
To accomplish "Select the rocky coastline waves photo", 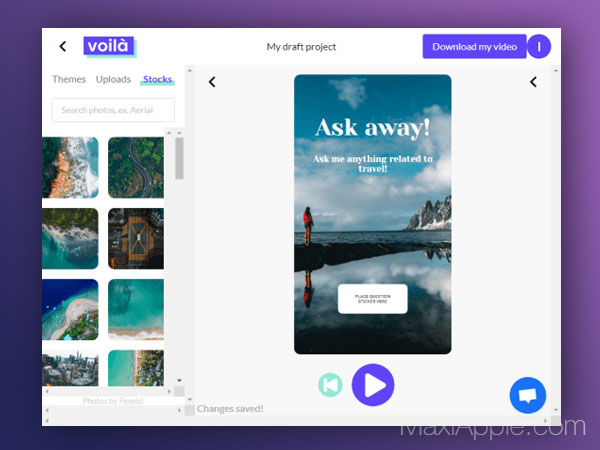I will 70,168.
